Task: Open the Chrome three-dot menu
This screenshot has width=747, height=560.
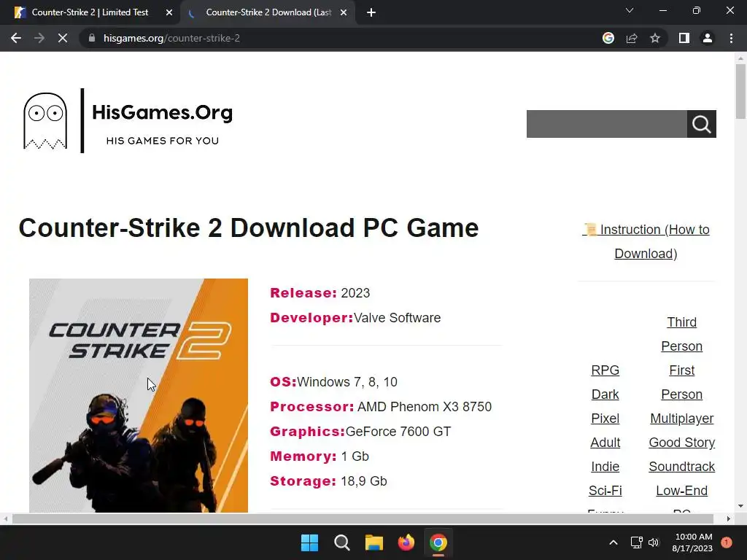Action: coord(731,38)
